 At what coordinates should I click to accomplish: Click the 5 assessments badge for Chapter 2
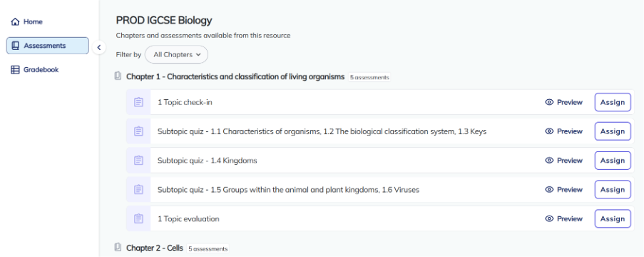click(208, 248)
